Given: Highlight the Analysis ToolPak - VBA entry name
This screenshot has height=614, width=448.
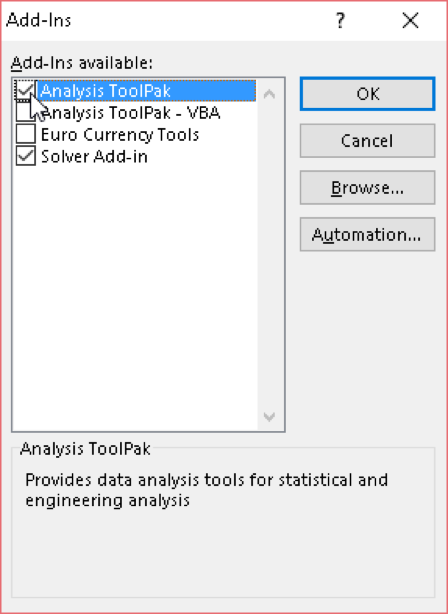Looking at the screenshot, I should [x=130, y=113].
